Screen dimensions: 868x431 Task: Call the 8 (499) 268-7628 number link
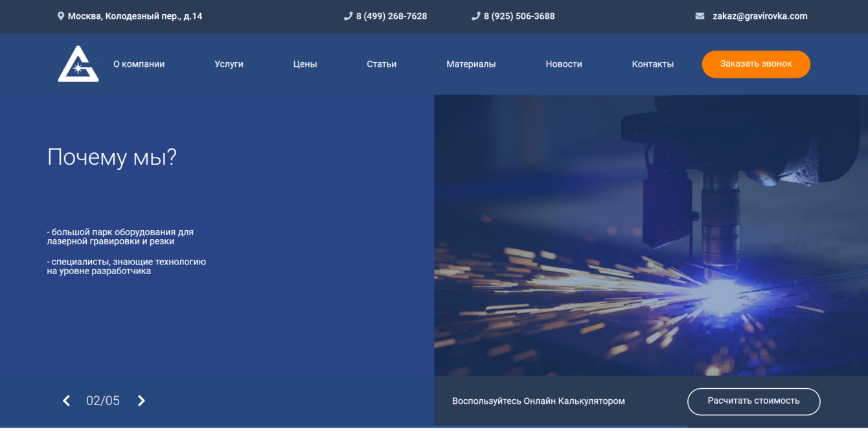tap(391, 16)
